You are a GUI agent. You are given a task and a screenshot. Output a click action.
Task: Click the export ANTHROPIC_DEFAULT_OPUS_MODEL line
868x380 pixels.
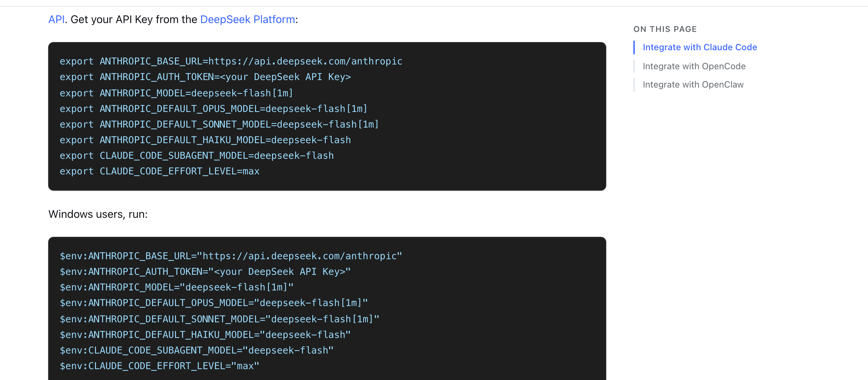click(214, 109)
